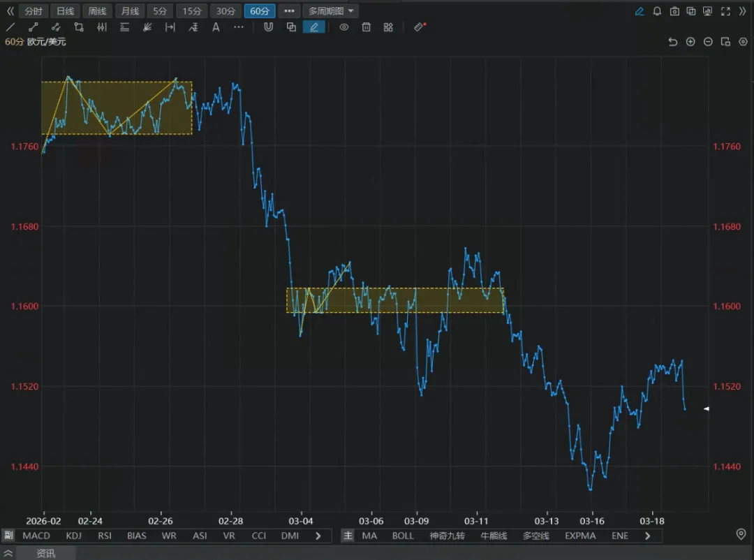
Task: Expand the bottom panel up-chevrons
Action: [x=8, y=553]
